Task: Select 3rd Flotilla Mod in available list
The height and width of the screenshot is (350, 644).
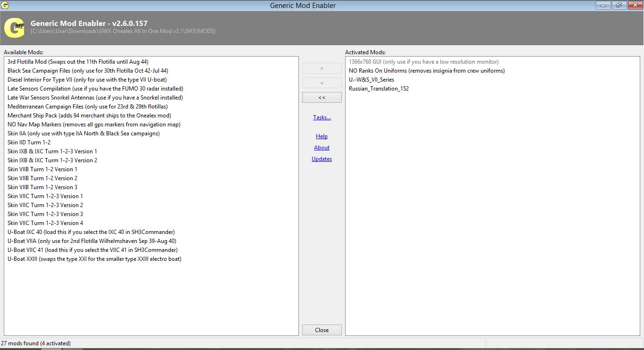Action: tap(78, 62)
